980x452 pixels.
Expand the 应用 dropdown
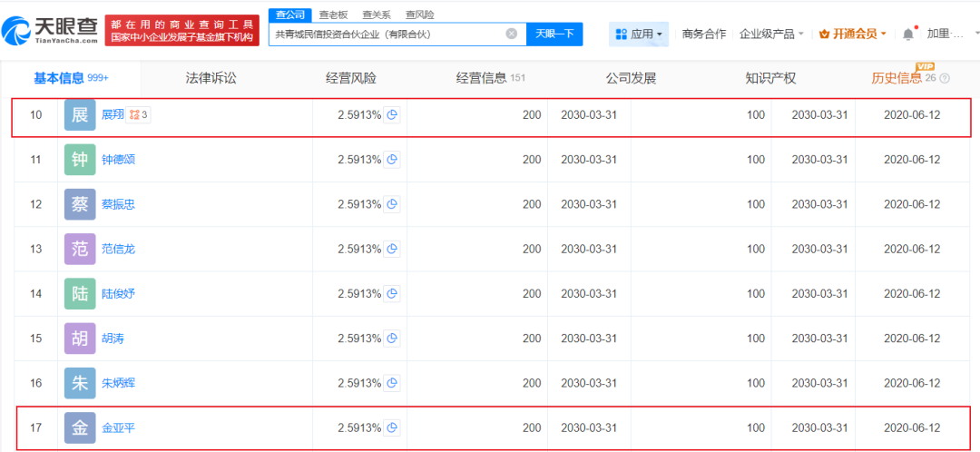tap(639, 34)
